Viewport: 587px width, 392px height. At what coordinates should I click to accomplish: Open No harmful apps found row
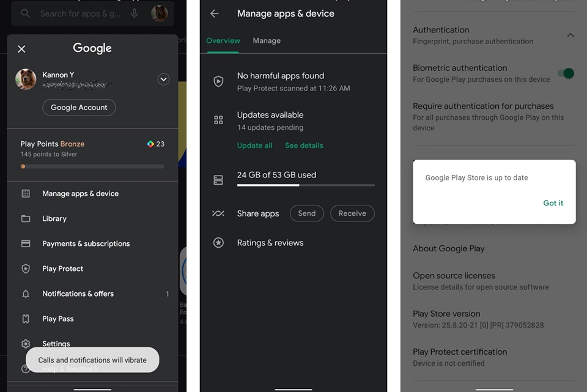tap(293, 81)
